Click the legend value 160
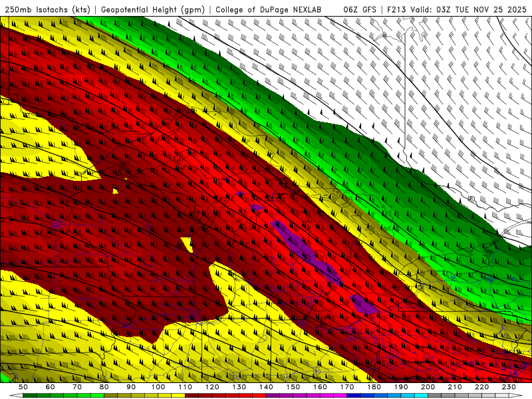The image size is (532, 399). click(320, 387)
